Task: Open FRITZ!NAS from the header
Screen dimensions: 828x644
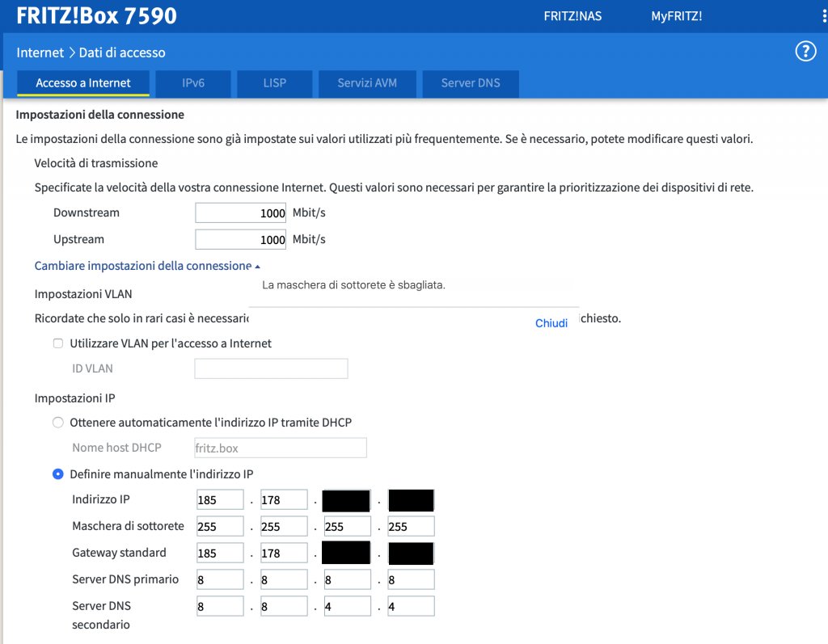Action: (572, 16)
